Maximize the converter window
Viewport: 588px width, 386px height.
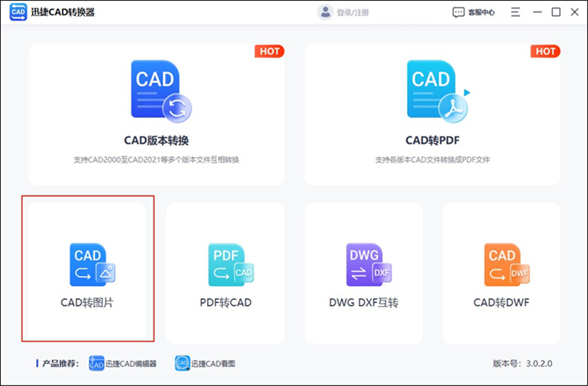[556, 12]
